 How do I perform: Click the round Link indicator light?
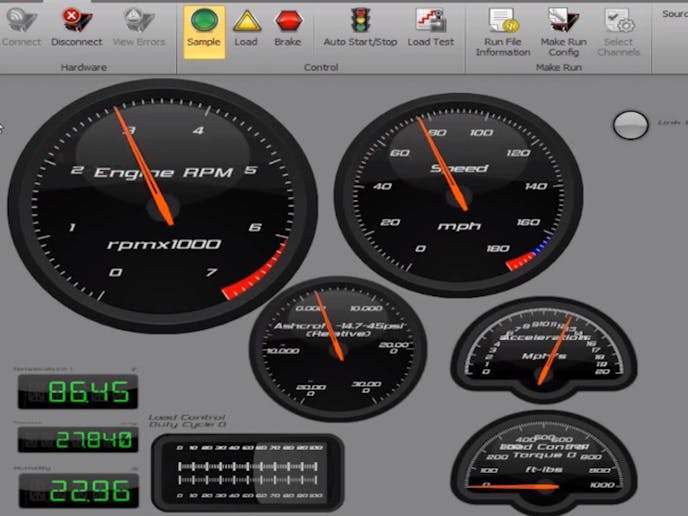point(630,125)
